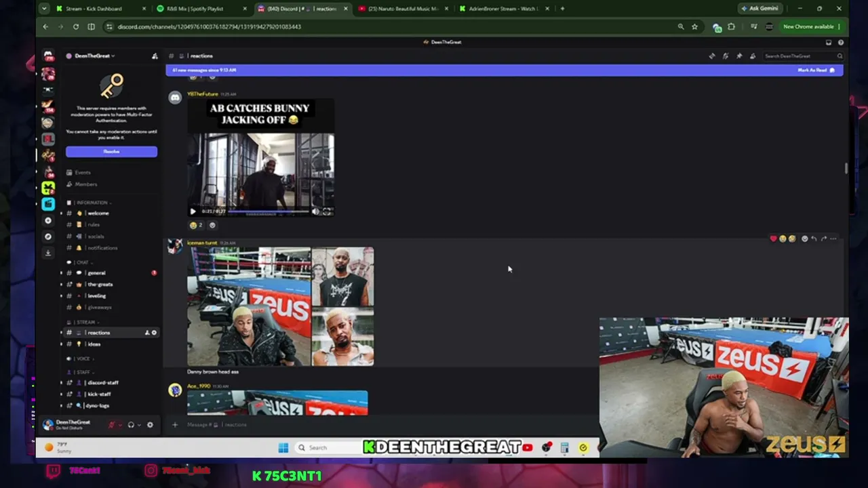The image size is (868, 488).
Task: Open the general channel
Action: (96, 273)
